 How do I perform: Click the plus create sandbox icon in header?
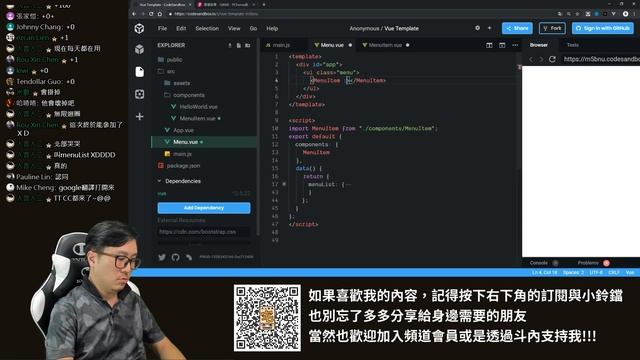(x=489, y=28)
